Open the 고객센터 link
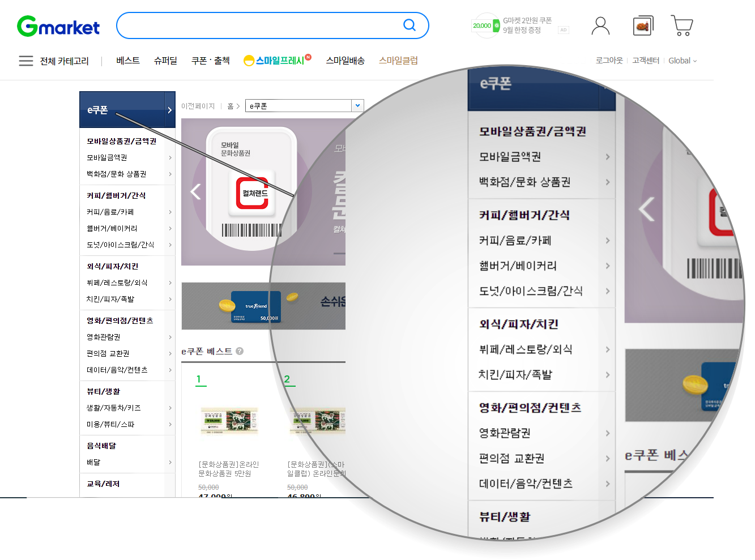Viewport: 755px width, 560px height. 646,61
